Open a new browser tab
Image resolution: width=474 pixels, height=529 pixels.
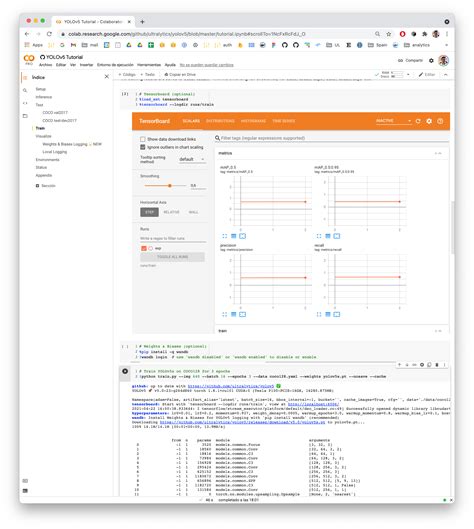click(142, 22)
